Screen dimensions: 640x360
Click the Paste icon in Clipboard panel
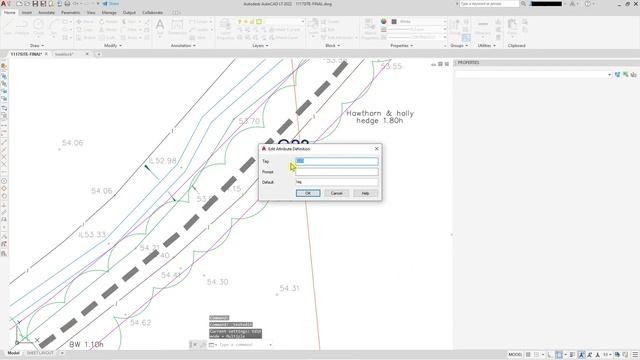coord(512,28)
